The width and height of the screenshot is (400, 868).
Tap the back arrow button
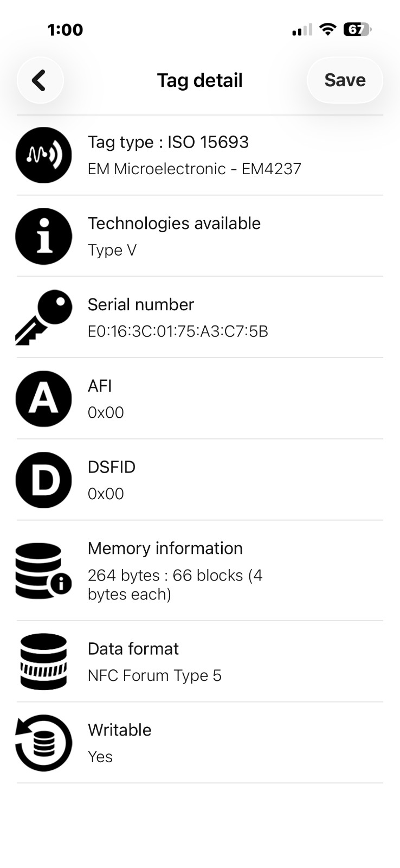[40, 80]
